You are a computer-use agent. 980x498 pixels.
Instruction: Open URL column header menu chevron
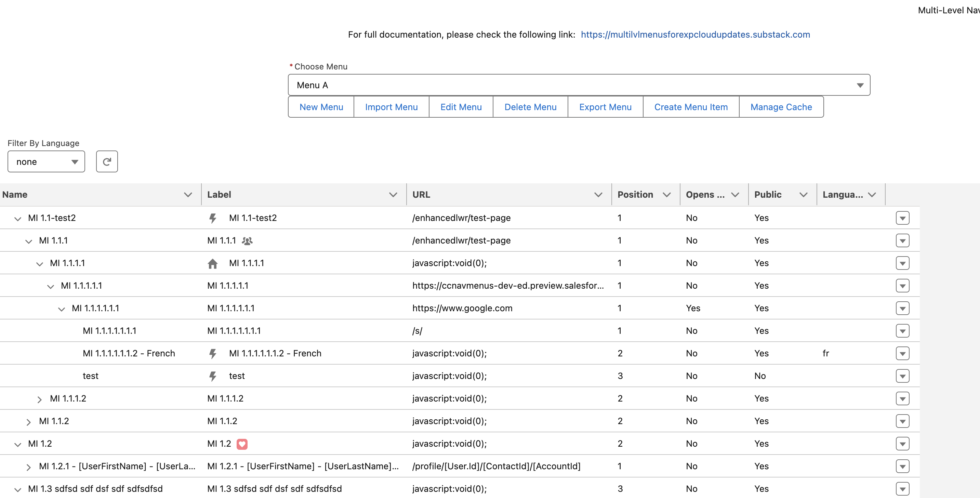click(x=598, y=195)
